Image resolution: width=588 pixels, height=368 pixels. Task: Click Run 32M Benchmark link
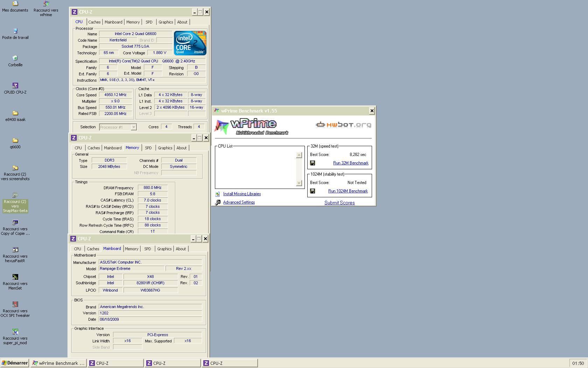pos(351,163)
